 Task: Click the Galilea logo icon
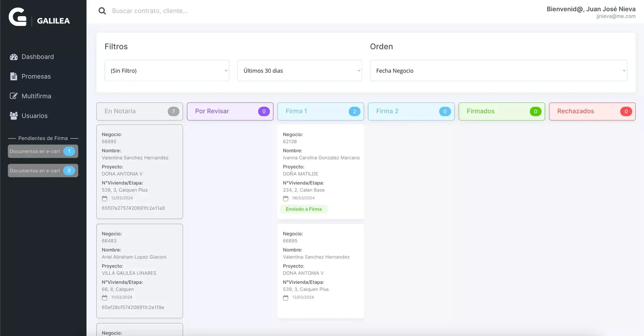pos(18,17)
